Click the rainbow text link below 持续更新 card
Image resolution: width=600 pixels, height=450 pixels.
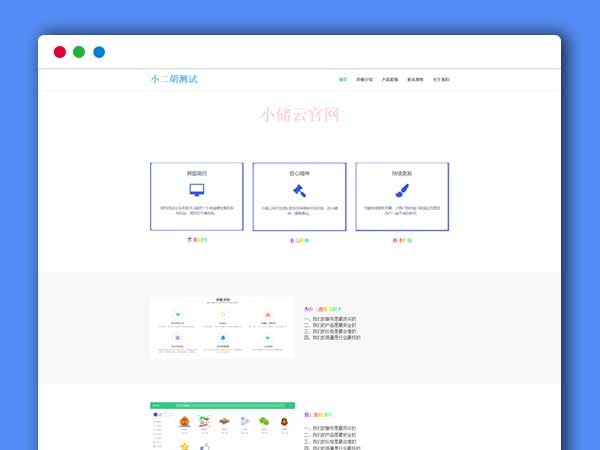402,240
